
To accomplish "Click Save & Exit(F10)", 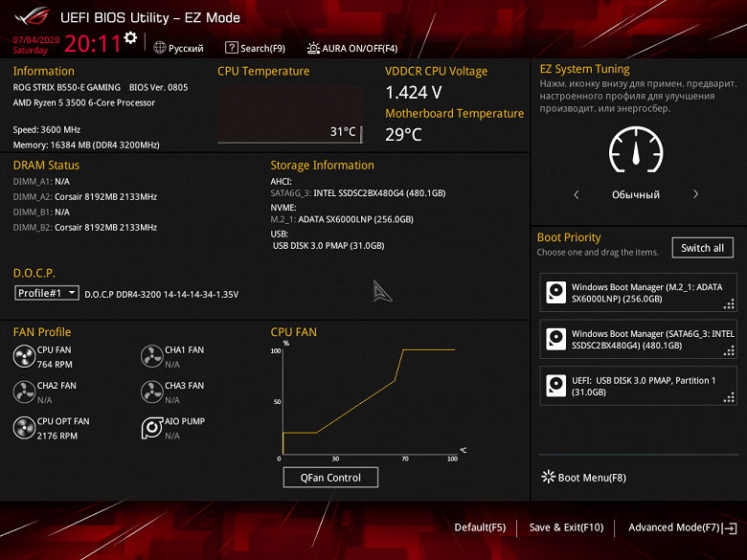I will coord(566,527).
